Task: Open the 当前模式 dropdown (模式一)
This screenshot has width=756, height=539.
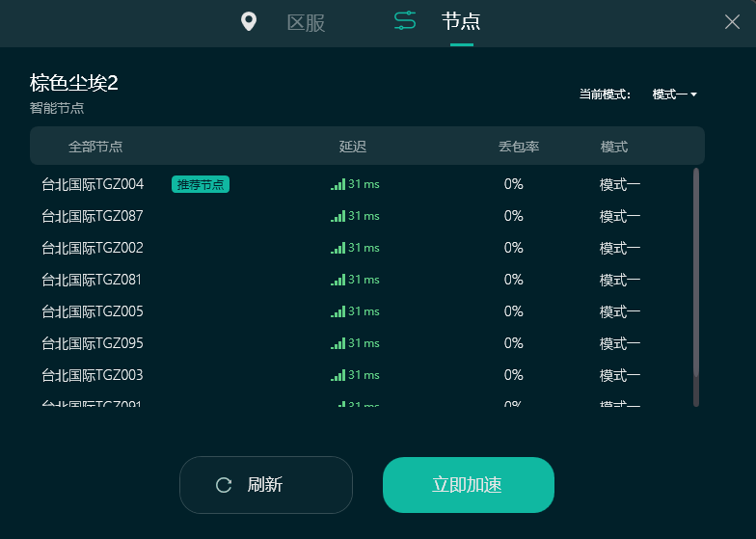Action: pos(674,94)
